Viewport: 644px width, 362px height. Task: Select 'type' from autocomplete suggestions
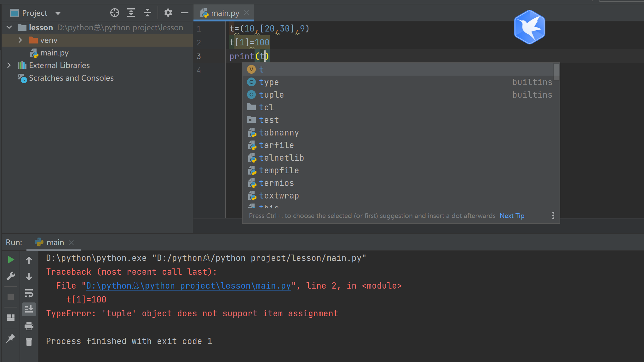[269, 82]
